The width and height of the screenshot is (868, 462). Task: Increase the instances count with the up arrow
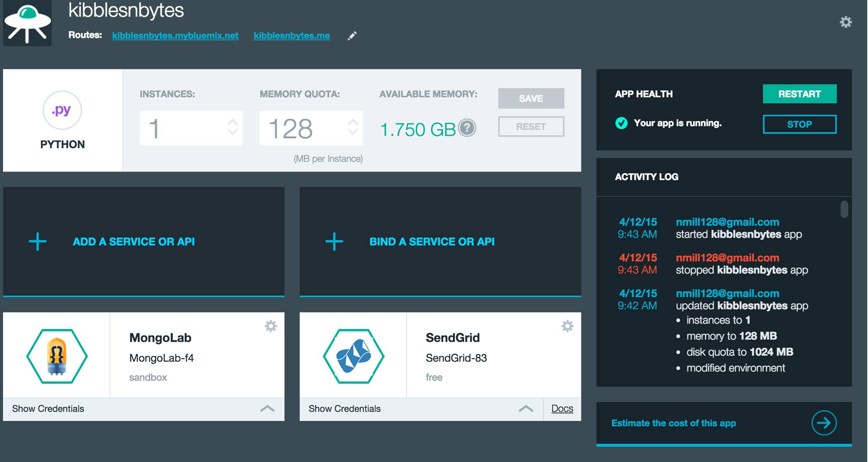pos(233,122)
